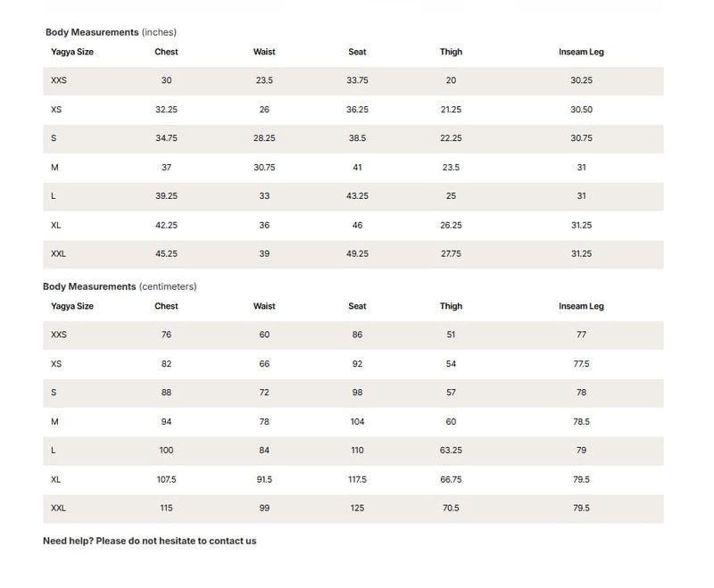Select the Chest column header in inches table

166,52
